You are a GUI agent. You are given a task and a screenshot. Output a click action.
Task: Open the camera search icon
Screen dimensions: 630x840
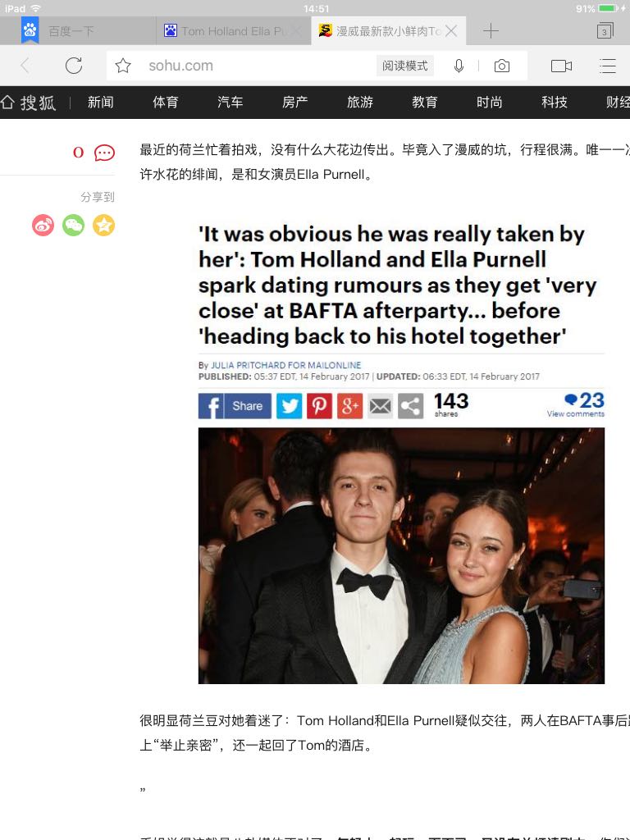click(501, 66)
